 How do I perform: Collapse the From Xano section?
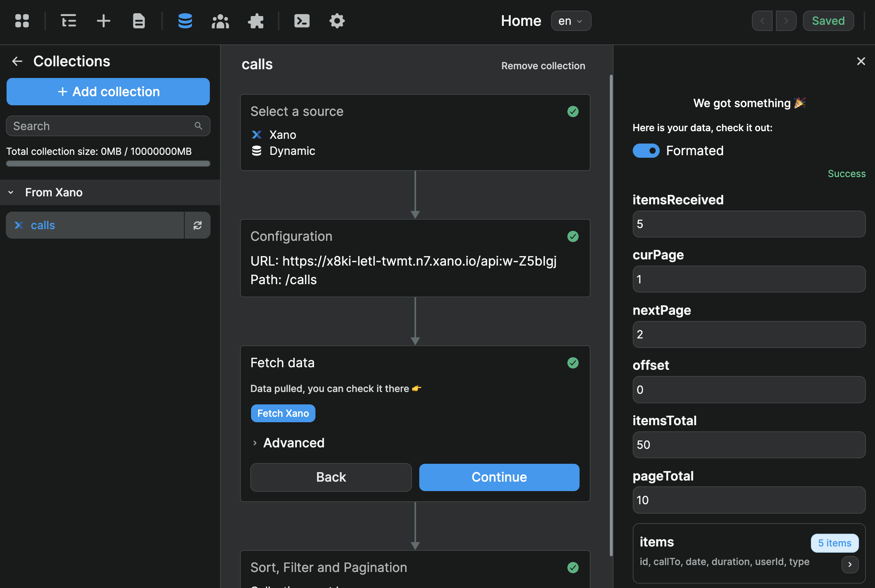(11, 192)
